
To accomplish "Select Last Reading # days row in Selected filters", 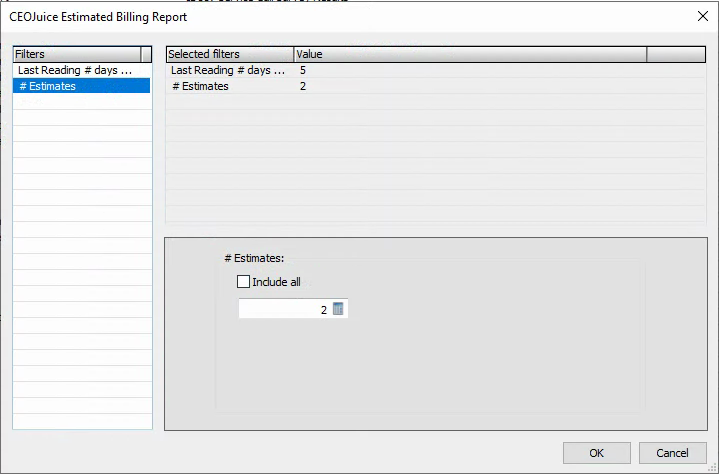I will [436, 70].
